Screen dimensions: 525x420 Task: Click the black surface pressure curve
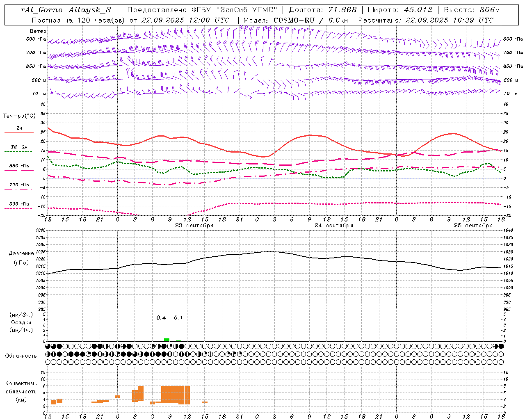(x=275, y=251)
